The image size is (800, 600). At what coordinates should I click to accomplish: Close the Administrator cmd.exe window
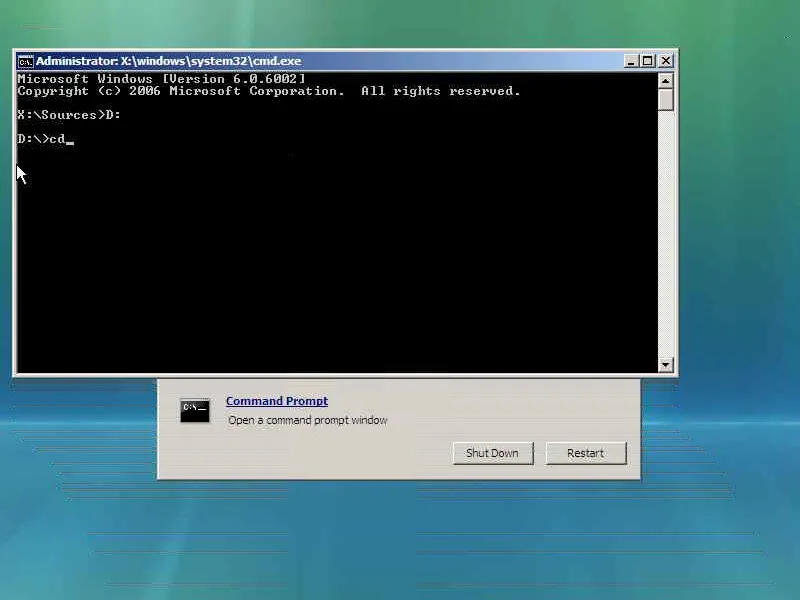[666, 61]
